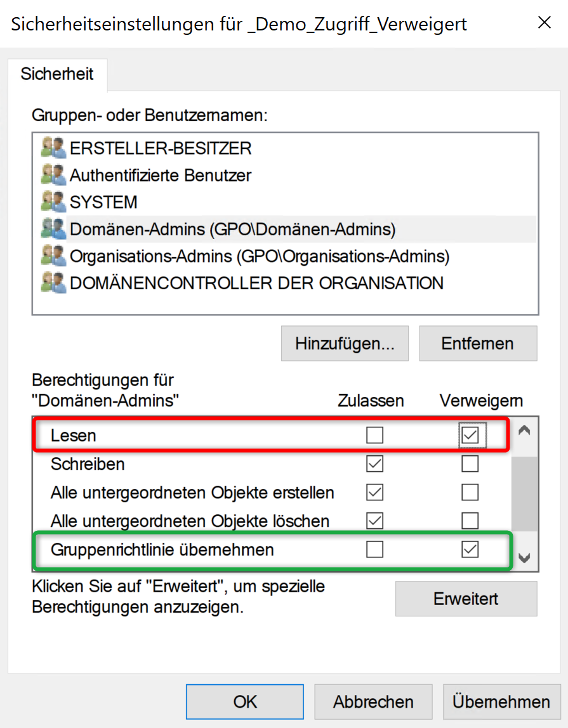Click the SYSTEM group icon
Viewport: 568px width, 728px height.
[x=53, y=202]
